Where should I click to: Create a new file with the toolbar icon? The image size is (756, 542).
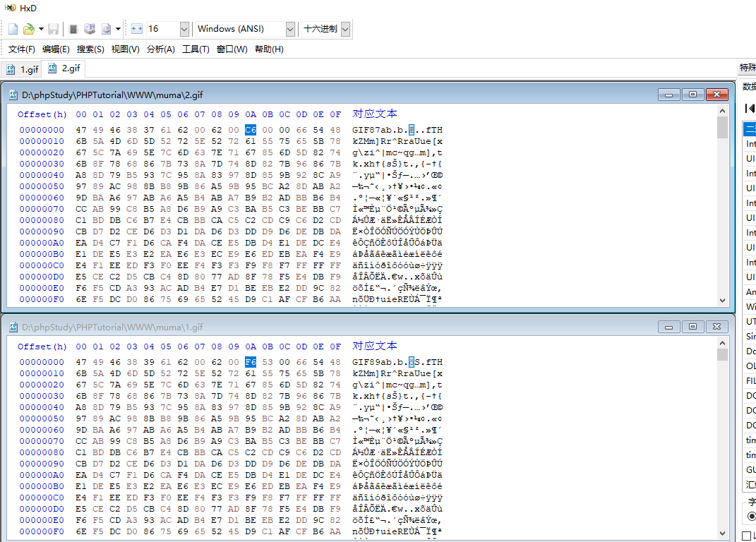coord(13,29)
